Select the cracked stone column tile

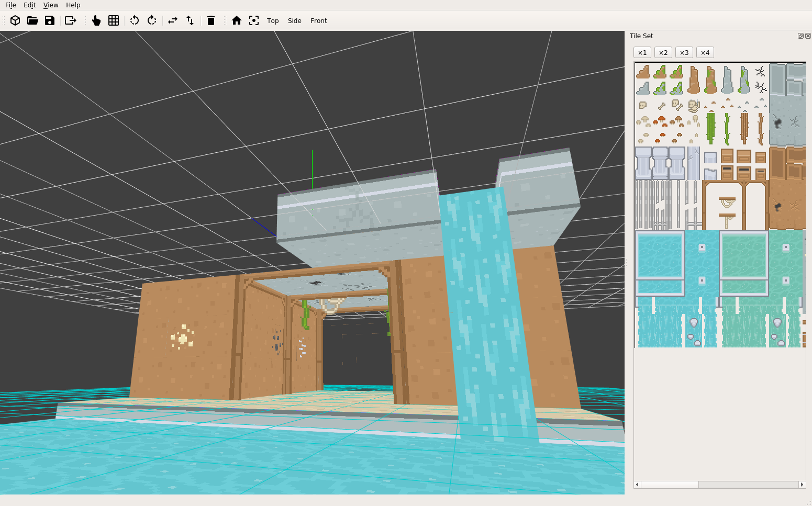pos(694,163)
